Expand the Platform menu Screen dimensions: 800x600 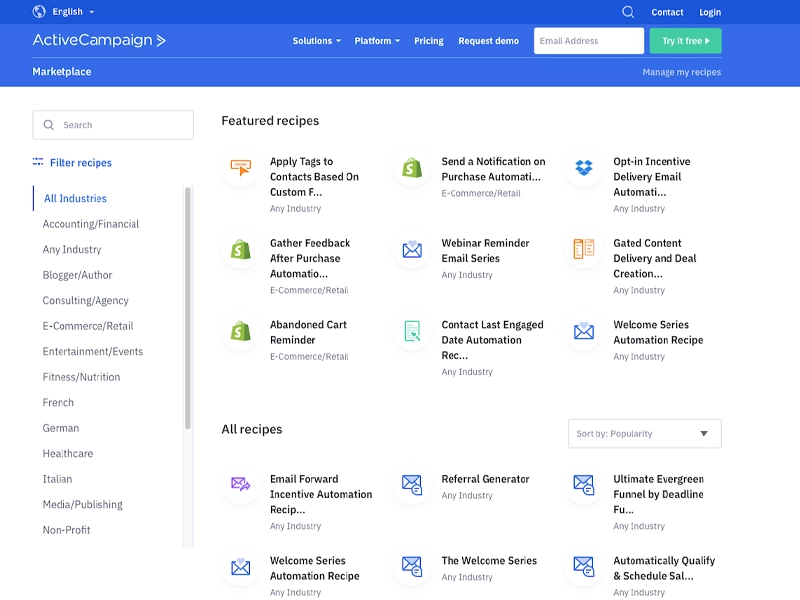pos(377,41)
